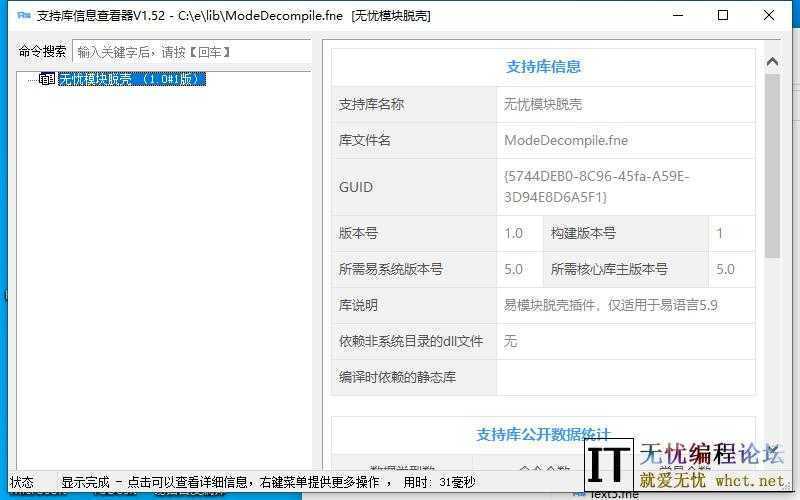The width and height of the screenshot is (800, 500).
Task: Click the 无忧模块脱壳 library name value
Action: [543, 104]
